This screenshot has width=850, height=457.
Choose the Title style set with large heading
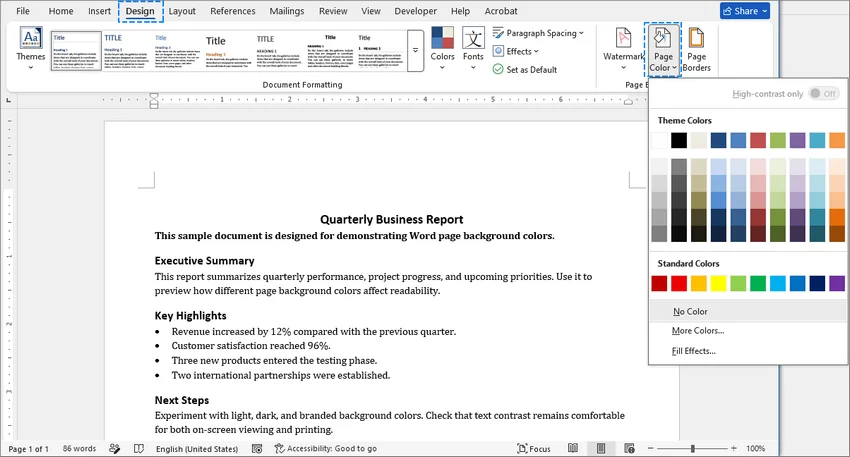coord(228,51)
